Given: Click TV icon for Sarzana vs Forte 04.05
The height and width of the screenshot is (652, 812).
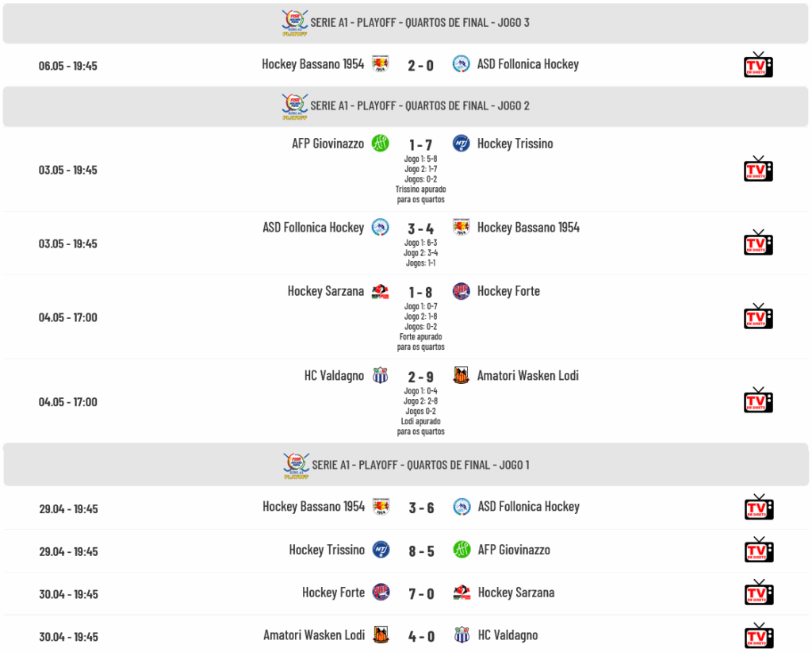Looking at the screenshot, I should click(x=758, y=317).
